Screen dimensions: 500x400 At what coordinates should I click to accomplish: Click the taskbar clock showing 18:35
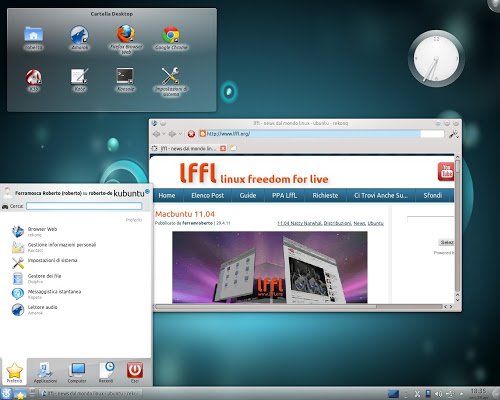point(479,392)
